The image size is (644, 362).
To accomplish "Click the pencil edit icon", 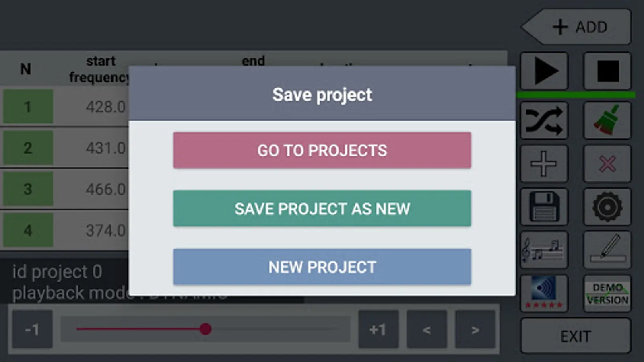I will tap(607, 250).
